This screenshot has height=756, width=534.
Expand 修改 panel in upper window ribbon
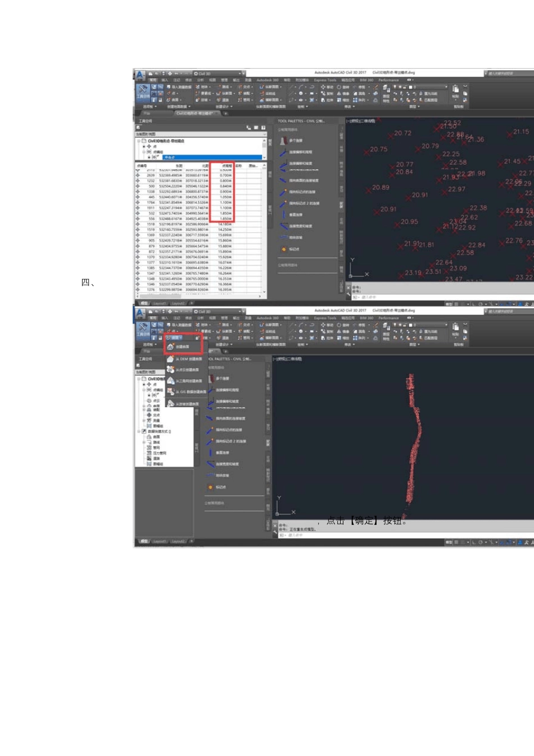click(349, 106)
